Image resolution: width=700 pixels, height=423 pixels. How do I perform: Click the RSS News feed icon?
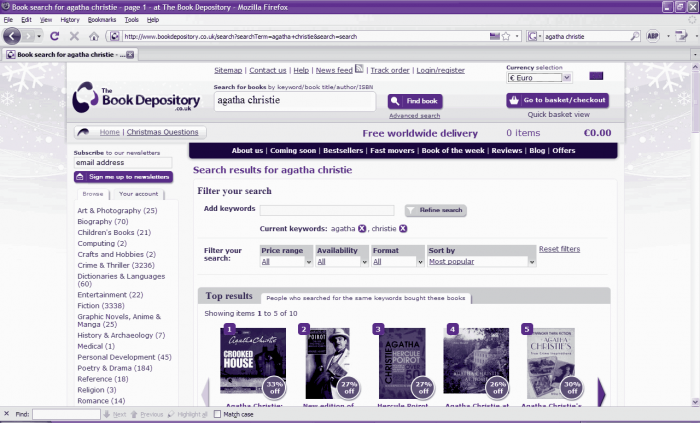(359, 69)
